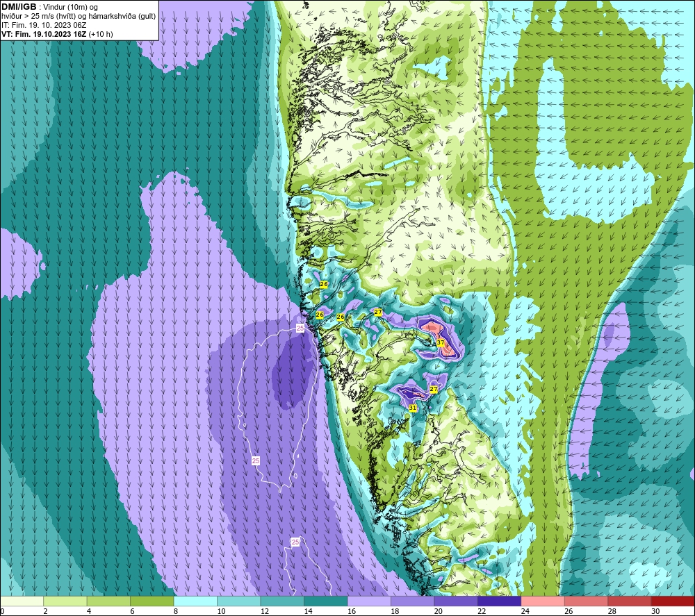Click the yellow 27 label west of 37
695x616 pixels.
tap(377, 312)
